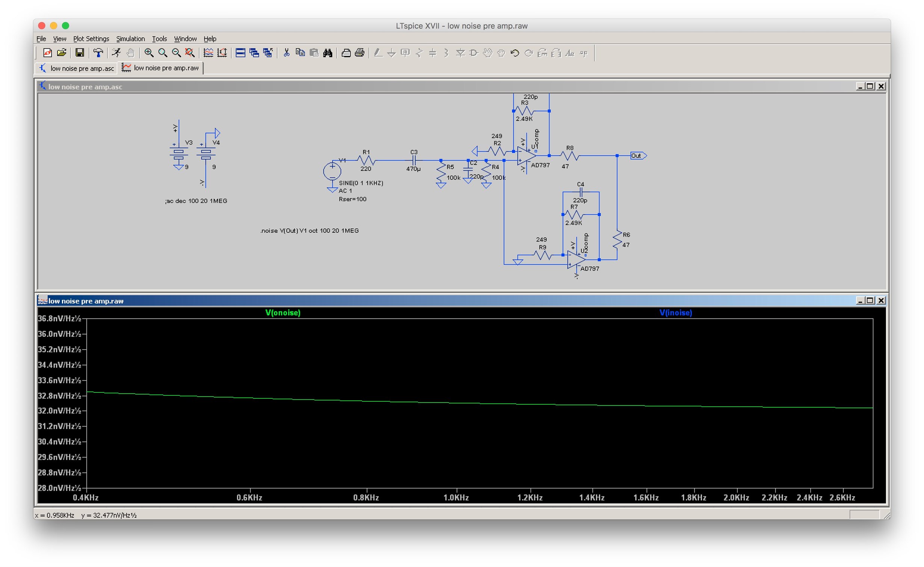Image resolution: width=924 pixels, height=567 pixels.
Task: Click the Out net label in schematic
Action: 638,155
